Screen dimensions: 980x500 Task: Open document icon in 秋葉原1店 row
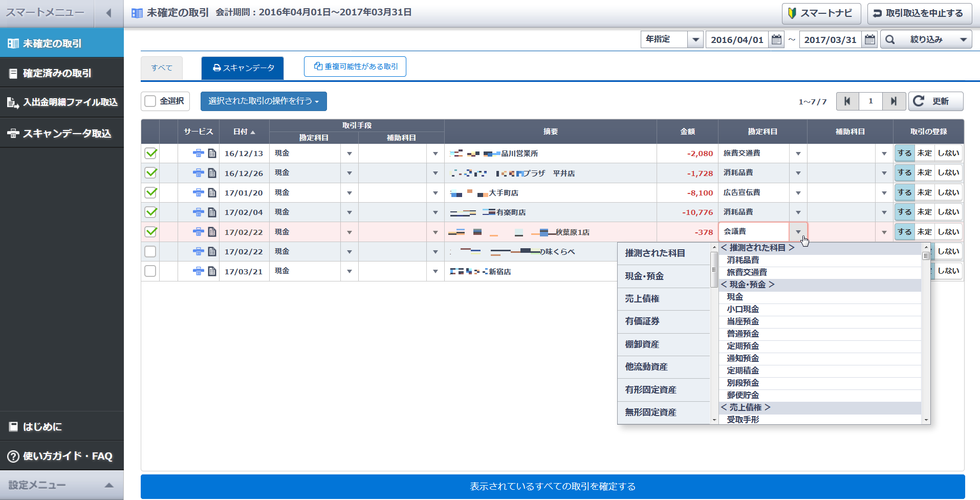coord(212,232)
